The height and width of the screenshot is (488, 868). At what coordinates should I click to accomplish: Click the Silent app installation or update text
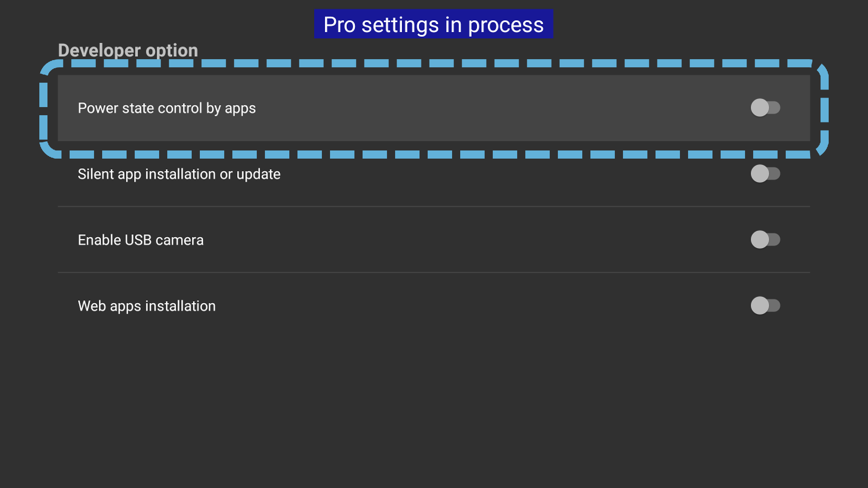(179, 174)
